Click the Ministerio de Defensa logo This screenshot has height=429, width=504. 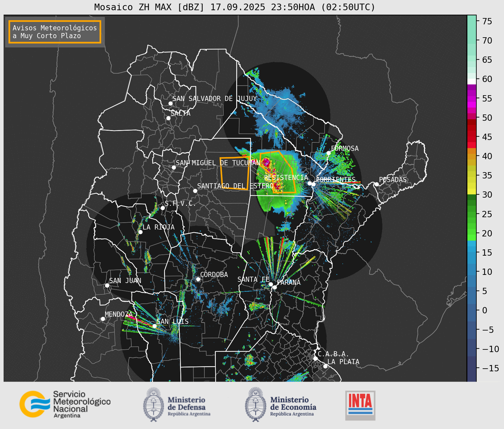click(177, 404)
